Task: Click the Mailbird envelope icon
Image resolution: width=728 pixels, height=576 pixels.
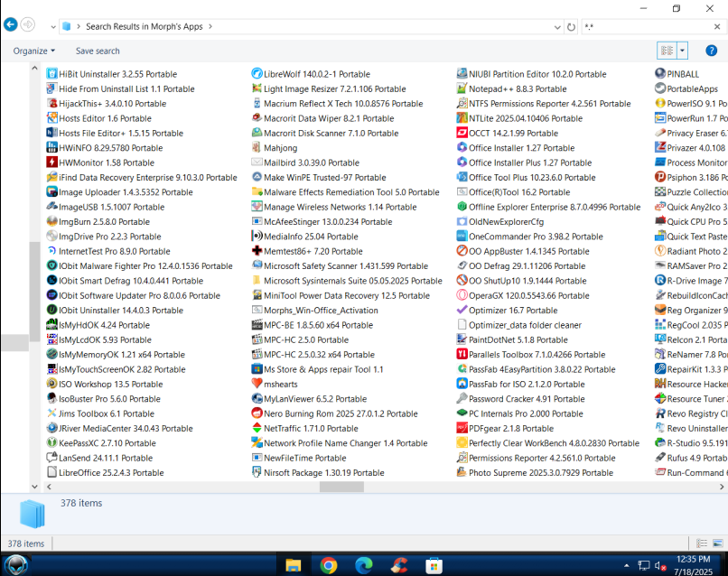Action: point(257,163)
